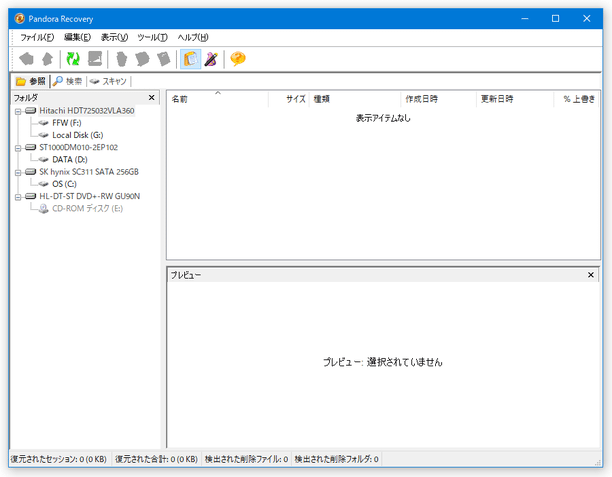Image resolution: width=612 pixels, height=477 pixels.
Task: Click status bar 検出された削除ファイル: 0
Action: point(246,459)
